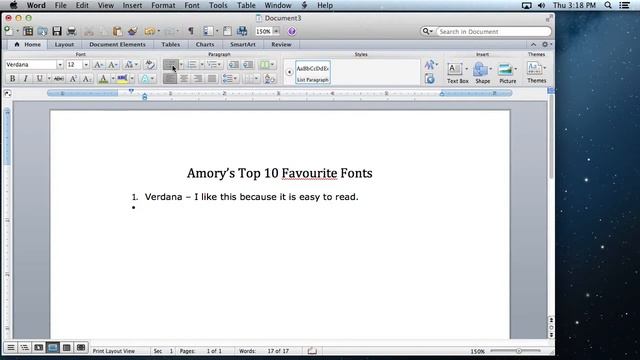The height and width of the screenshot is (360, 640).
Task: Decrease the font size with shrink font
Action: click(x=113, y=64)
